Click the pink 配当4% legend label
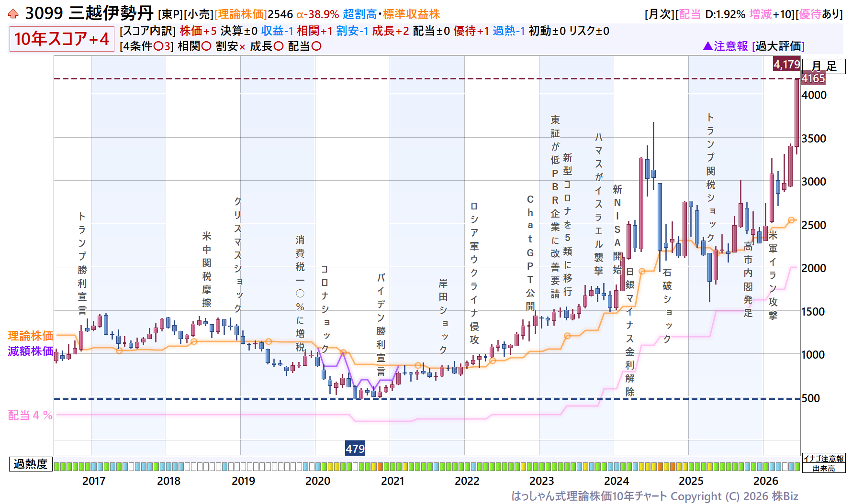This screenshot has height=504, width=852. 30,415
